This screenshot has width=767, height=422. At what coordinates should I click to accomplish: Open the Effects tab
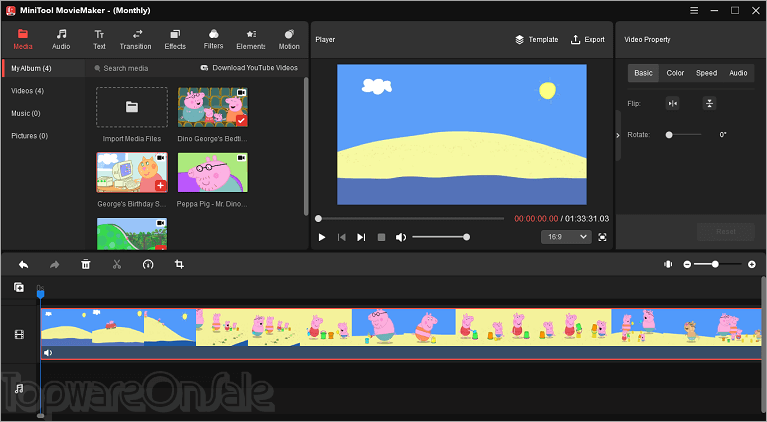175,40
